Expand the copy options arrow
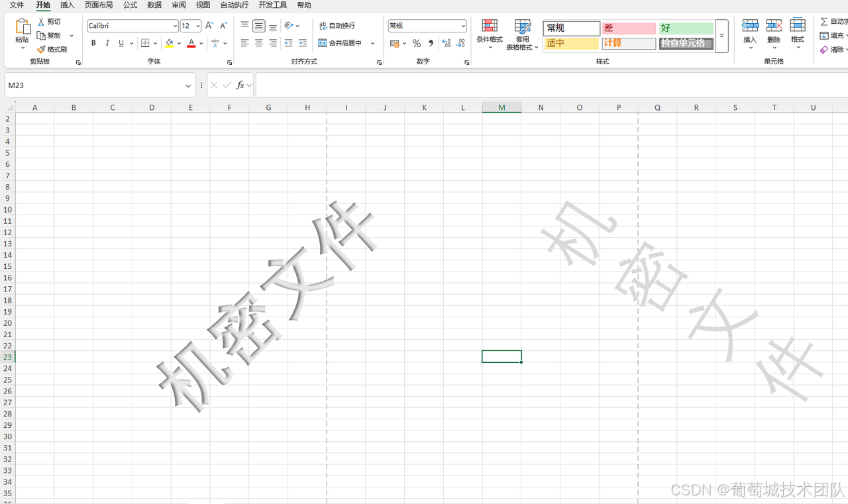848x504 pixels. click(72, 36)
